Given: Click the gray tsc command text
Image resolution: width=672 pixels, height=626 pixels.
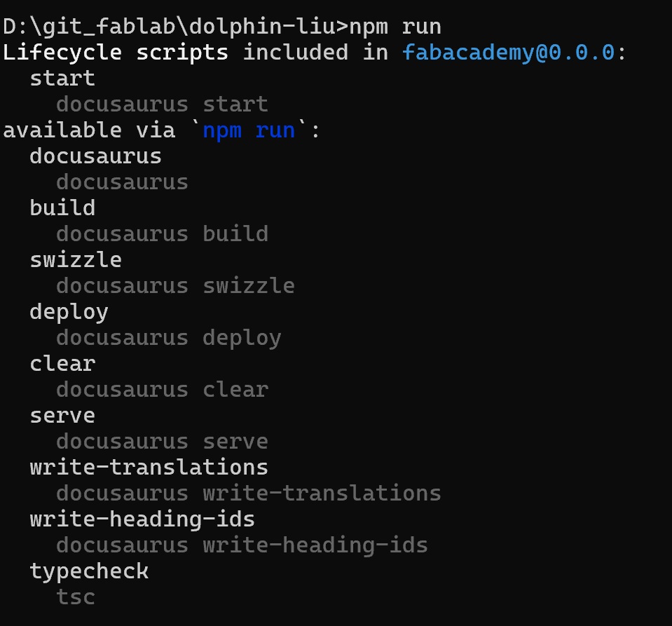Looking at the screenshot, I should [76, 597].
